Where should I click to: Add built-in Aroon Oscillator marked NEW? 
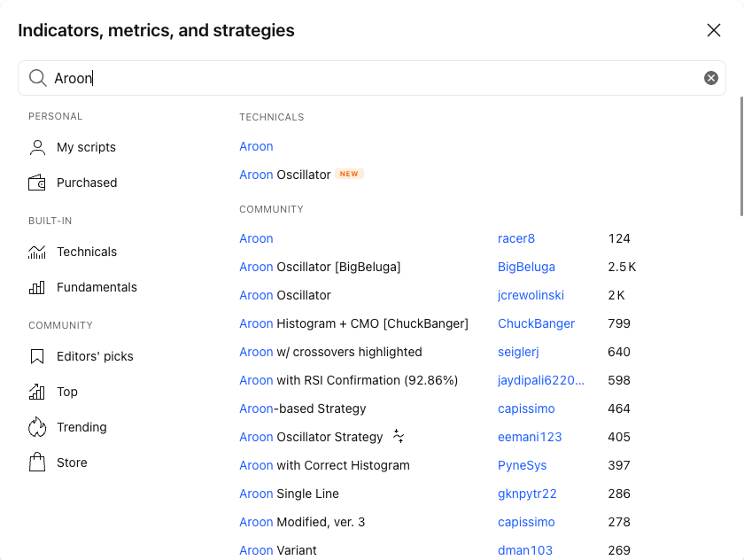click(285, 175)
